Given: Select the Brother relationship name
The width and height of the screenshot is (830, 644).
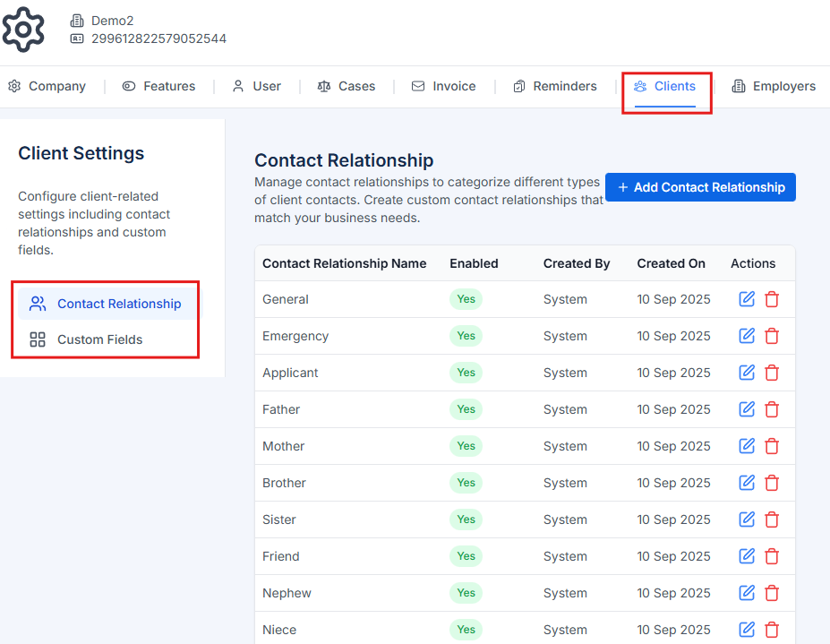Looking at the screenshot, I should click(x=284, y=483).
